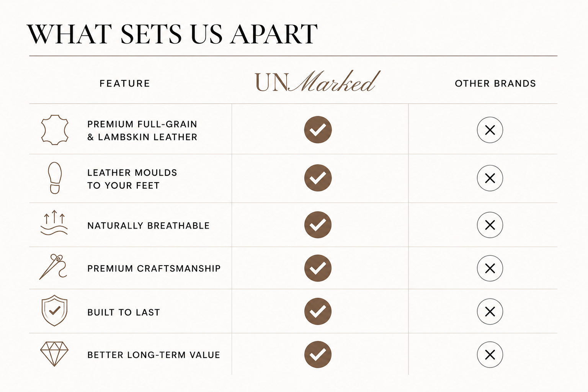Click the X circle for Leather Moulds row
588x392 pixels.
pyautogui.click(x=490, y=178)
